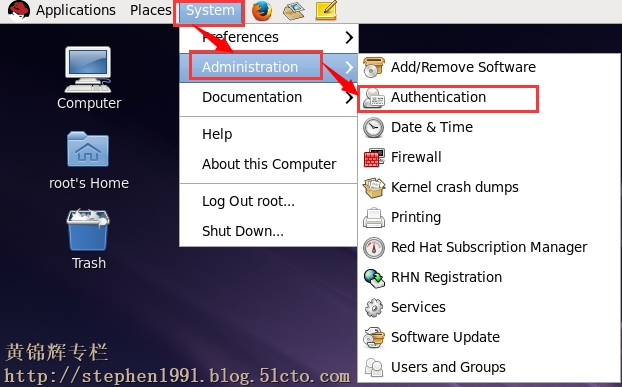
Task: Click the Date & Time clock icon
Action: coord(374,128)
